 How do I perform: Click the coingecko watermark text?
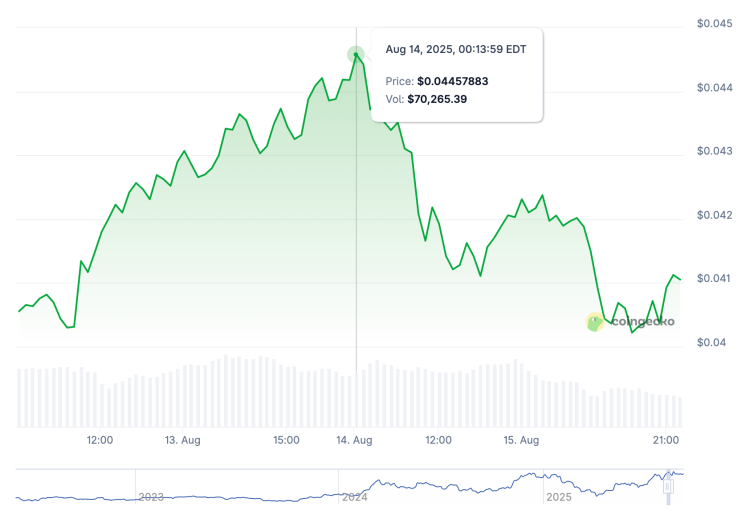642,322
